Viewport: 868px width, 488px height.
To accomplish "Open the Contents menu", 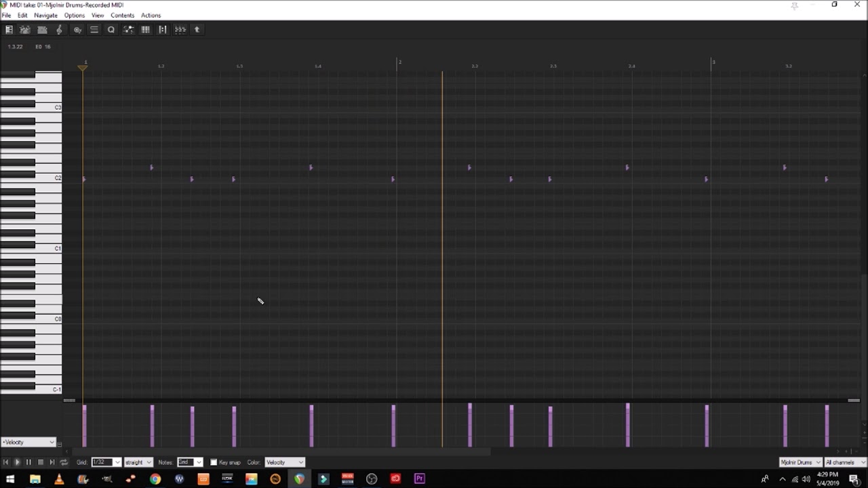I will 123,15.
